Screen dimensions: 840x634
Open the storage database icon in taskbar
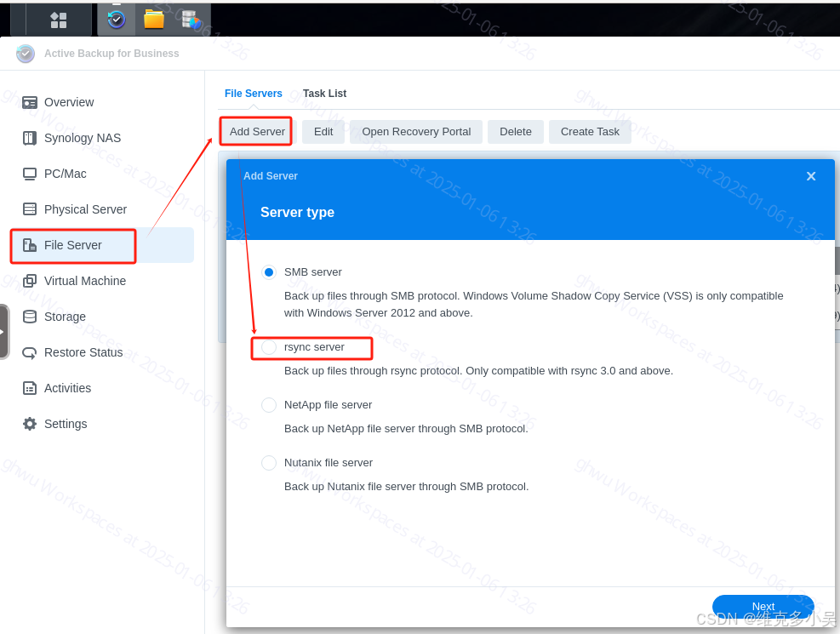[x=191, y=20]
